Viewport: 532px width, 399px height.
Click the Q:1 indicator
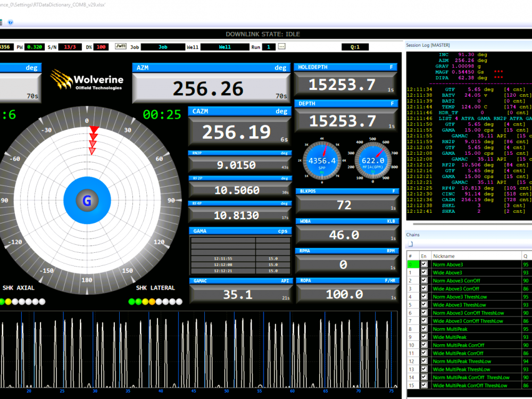click(355, 47)
